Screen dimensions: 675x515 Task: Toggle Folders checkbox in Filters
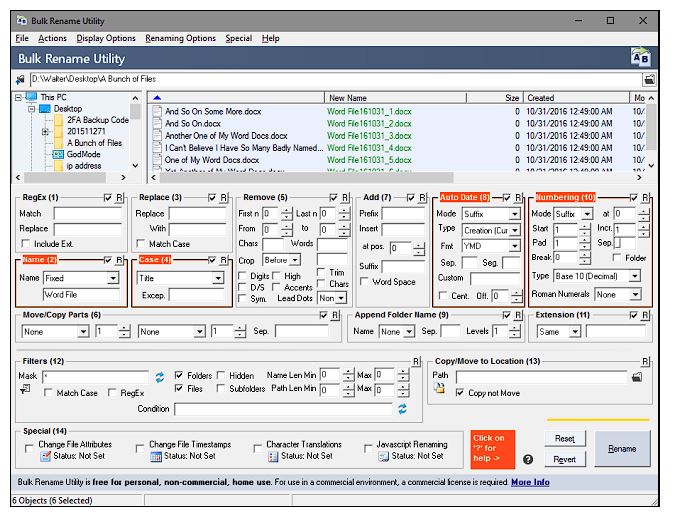click(x=179, y=375)
